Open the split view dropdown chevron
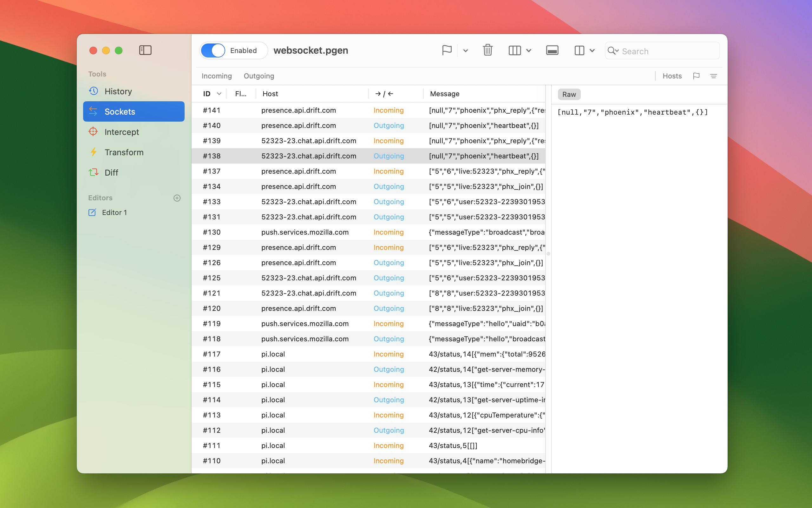Screen dimensions: 812x508 pos(592,51)
